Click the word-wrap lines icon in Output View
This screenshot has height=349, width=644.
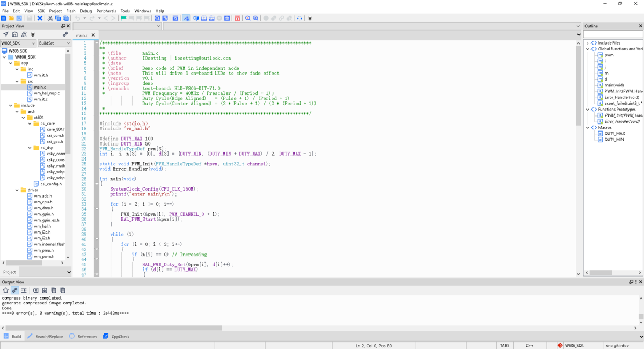point(24,290)
